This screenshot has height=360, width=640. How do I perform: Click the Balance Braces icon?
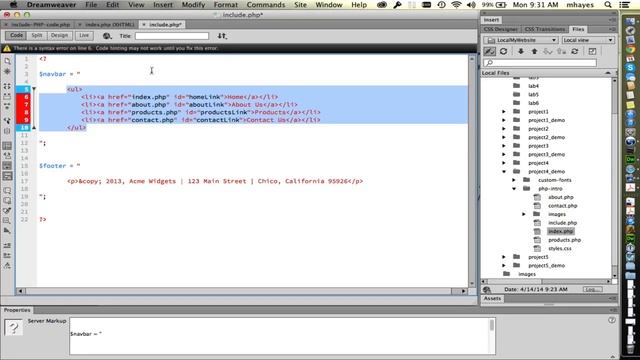7,131
